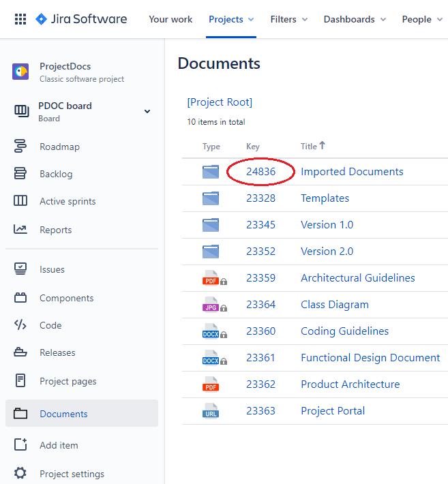448x484 pixels.
Task: Open Backlog in the sidebar
Action: click(56, 174)
